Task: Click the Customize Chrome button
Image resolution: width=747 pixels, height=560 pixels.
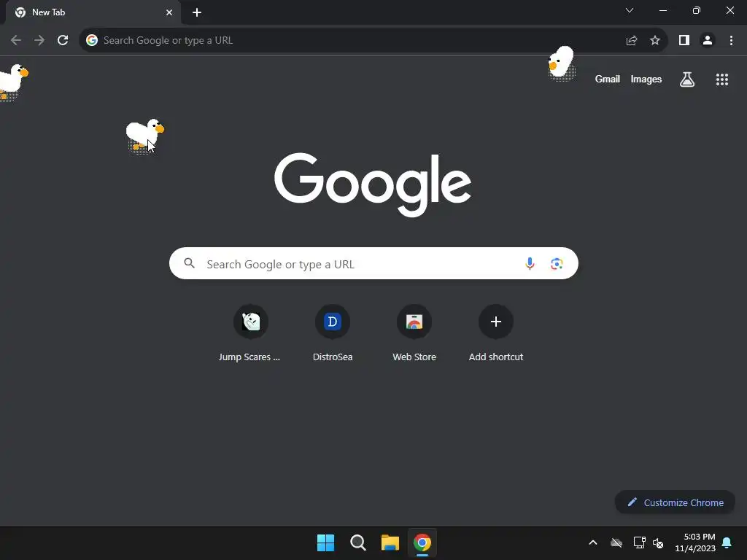Action: click(675, 502)
